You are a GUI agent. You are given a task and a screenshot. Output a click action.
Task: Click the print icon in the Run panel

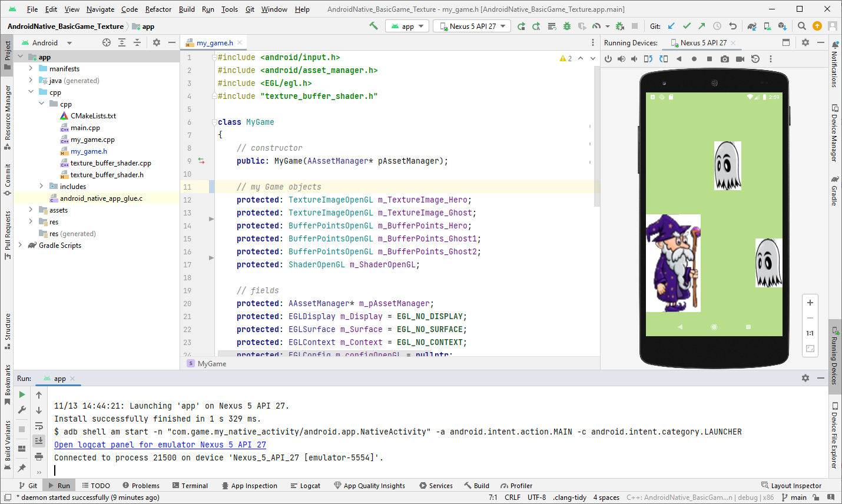tap(39, 456)
